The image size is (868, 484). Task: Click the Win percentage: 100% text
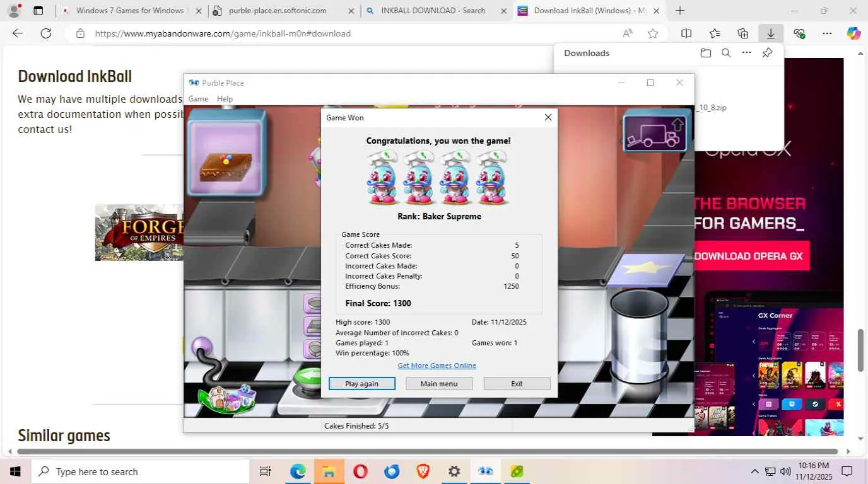coord(372,353)
